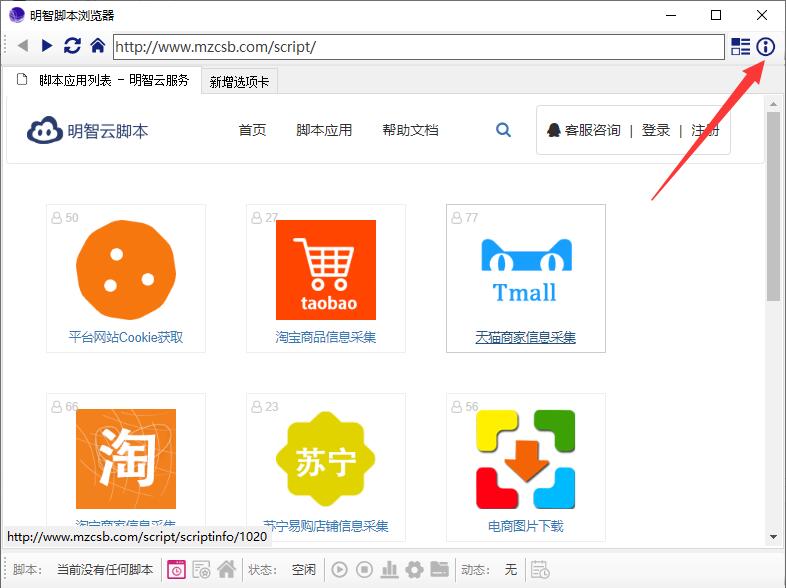Click the address bar URL field
Screen dimensions: 786x588
pyautogui.click(x=419, y=47)
